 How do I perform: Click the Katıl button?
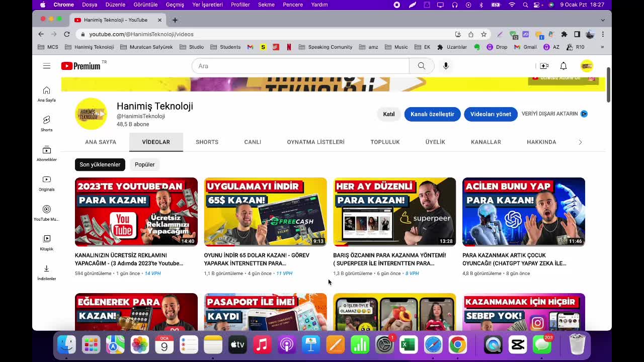[389, 114]
